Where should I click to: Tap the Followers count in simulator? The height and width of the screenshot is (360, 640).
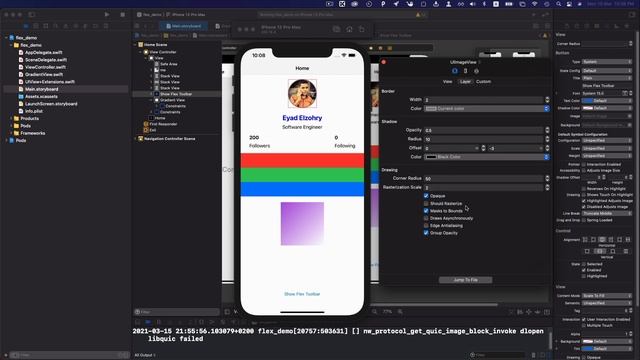click(254, 138)
